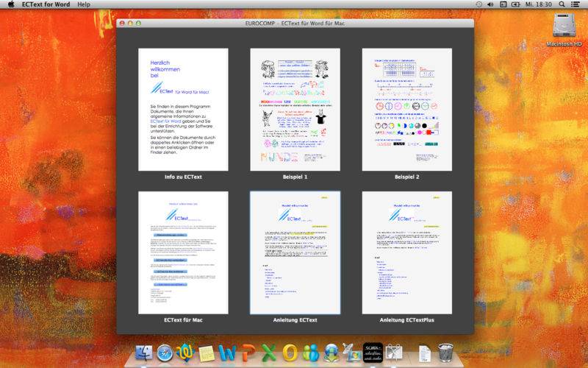588x368 pixels.
Task: Launch Microsoft Word from the Dock
Action: tap(227, 353)
